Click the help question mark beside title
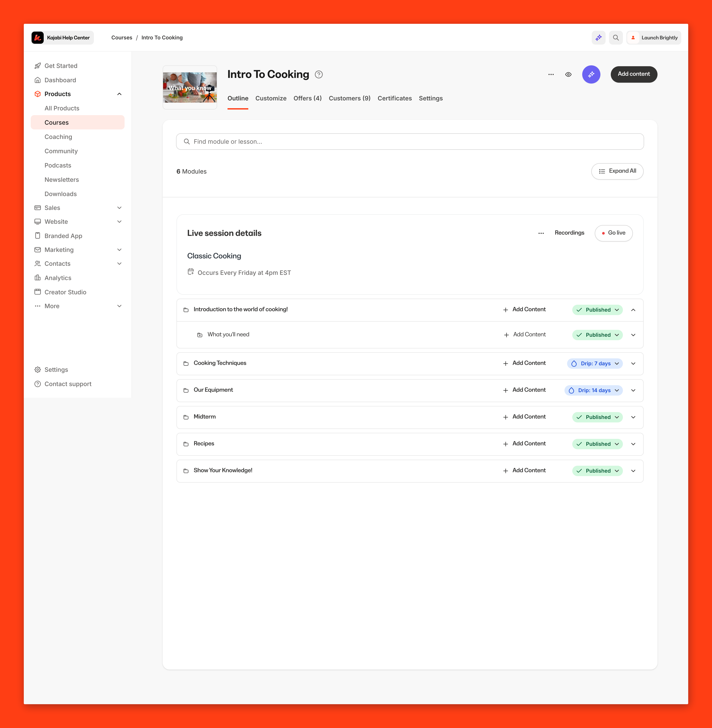The width and height of the screenshot is (712, 728). click(319, 74)
